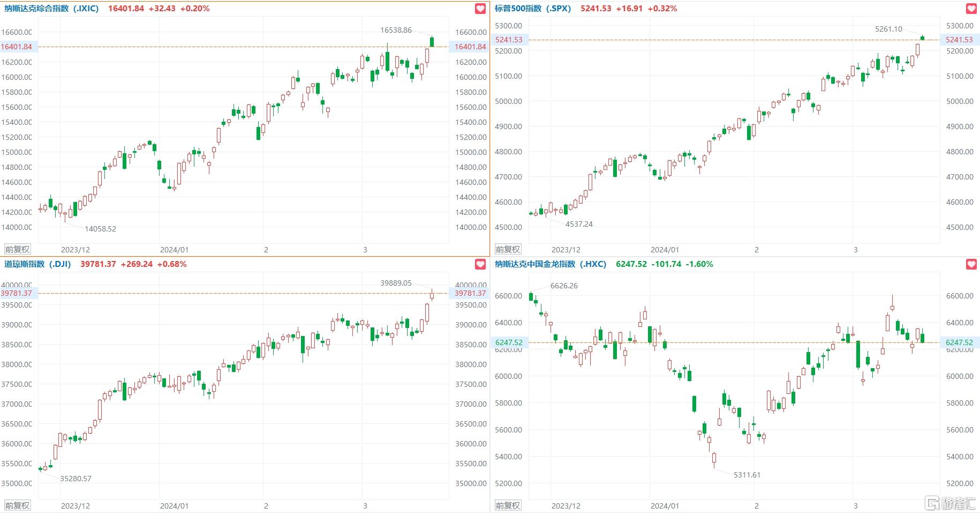
Task: Click the heart favorite icon on S&P 500 chart
Action: (971, 9)
